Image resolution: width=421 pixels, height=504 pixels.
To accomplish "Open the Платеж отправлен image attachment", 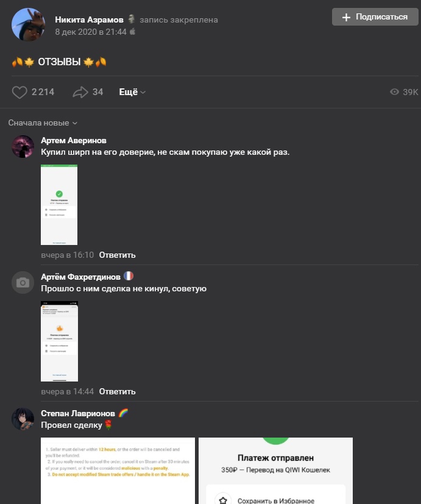I will pos(275,470).
